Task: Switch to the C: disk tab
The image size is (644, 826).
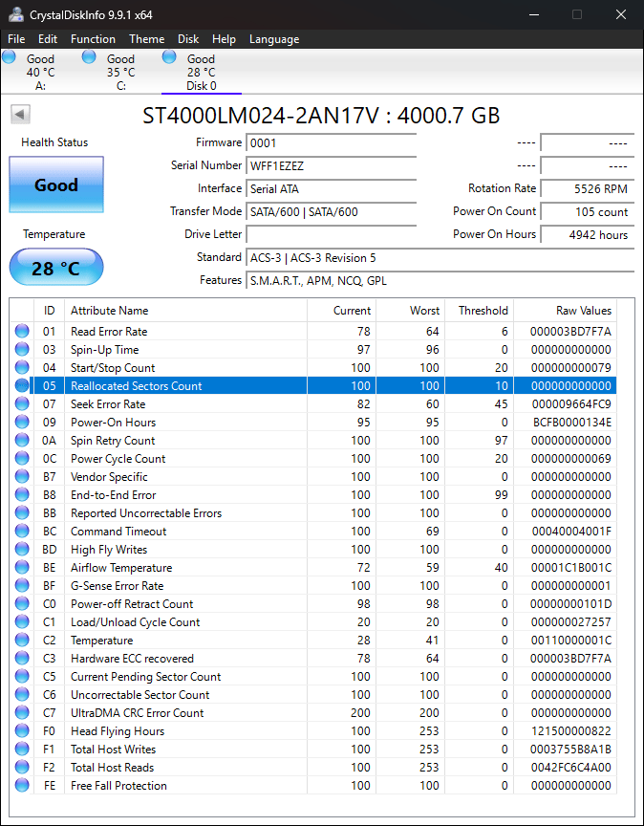Action: (120, 72)
